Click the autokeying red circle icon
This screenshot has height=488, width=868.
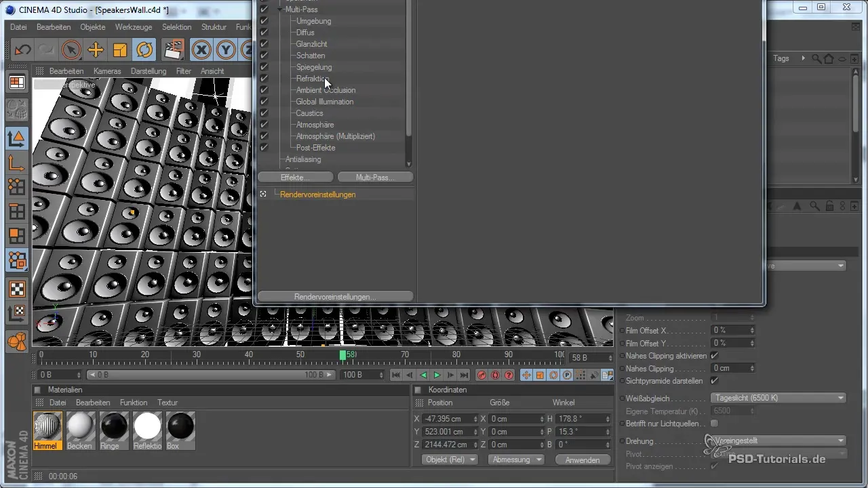(495, 375)
